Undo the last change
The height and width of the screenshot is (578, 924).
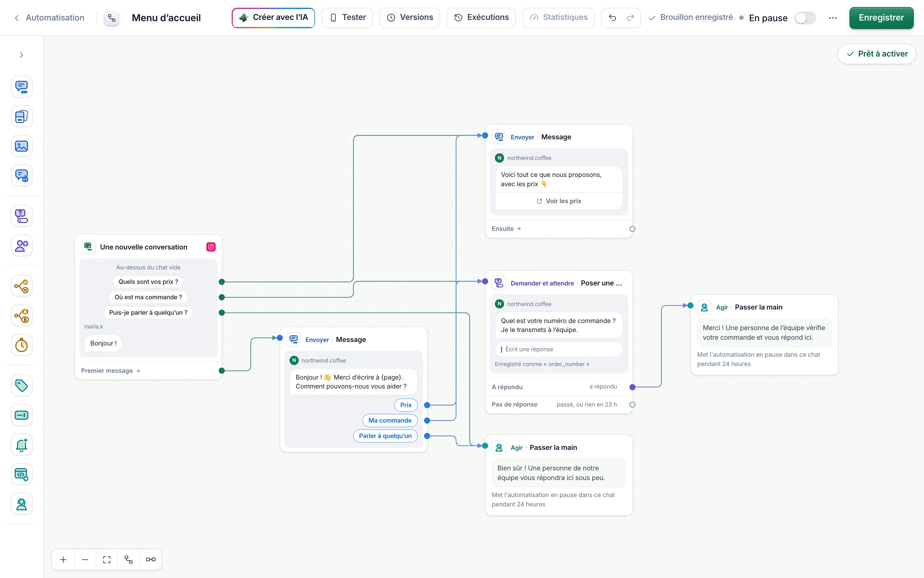click(x=612, y=18)
